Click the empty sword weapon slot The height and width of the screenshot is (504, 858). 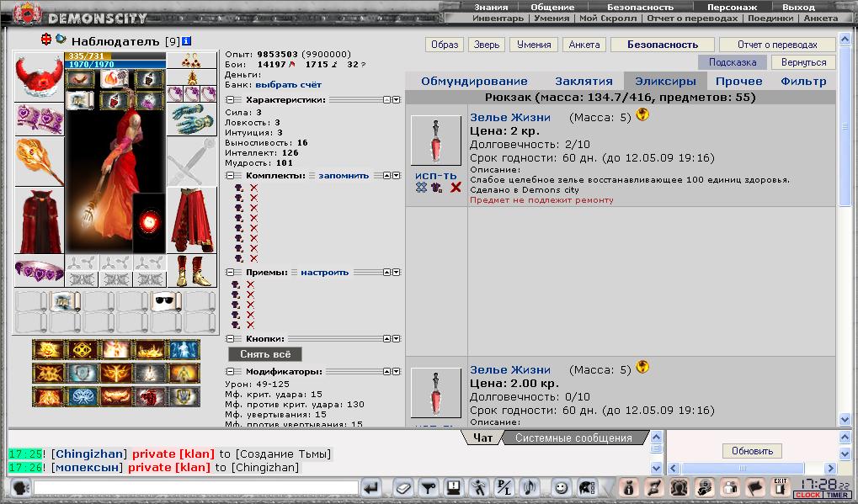tap(191, 162)
